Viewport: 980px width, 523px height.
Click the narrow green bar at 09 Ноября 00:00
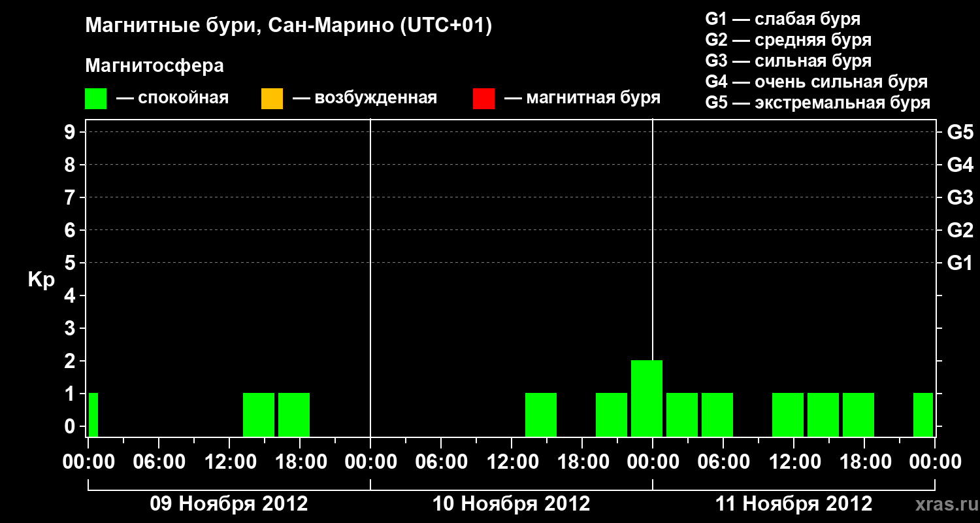click(93, 414)
